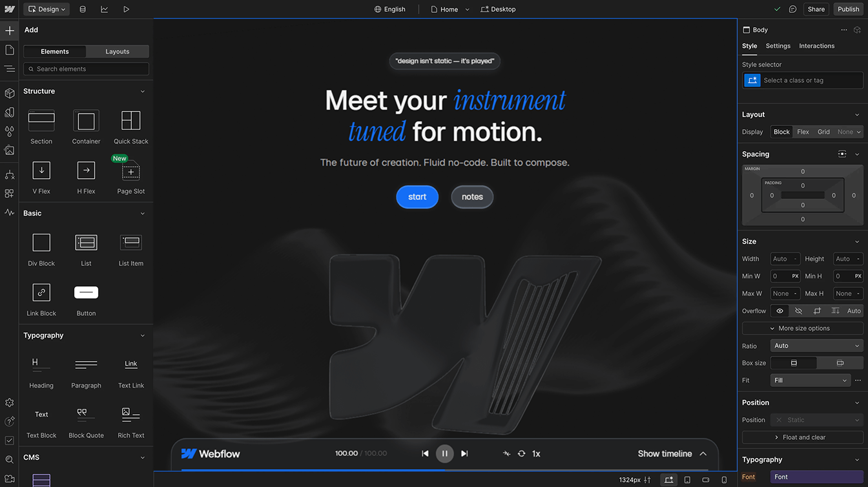Set display to Grid
The height and width of the screenshot is (487, 868).
[x=823, y=132]
